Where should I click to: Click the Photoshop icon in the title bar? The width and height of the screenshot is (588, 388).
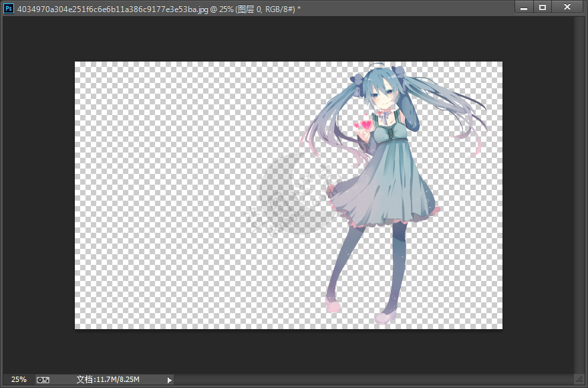[9, 8]
